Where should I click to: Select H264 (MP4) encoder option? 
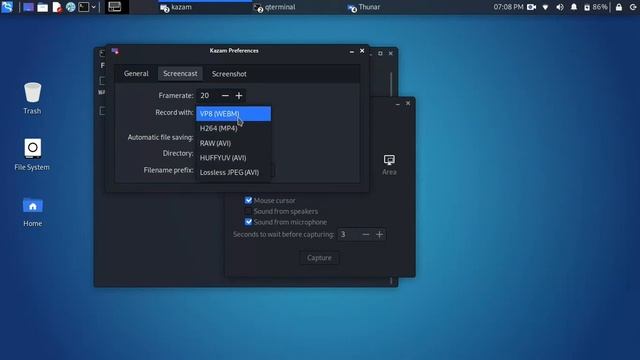(233, 128)
